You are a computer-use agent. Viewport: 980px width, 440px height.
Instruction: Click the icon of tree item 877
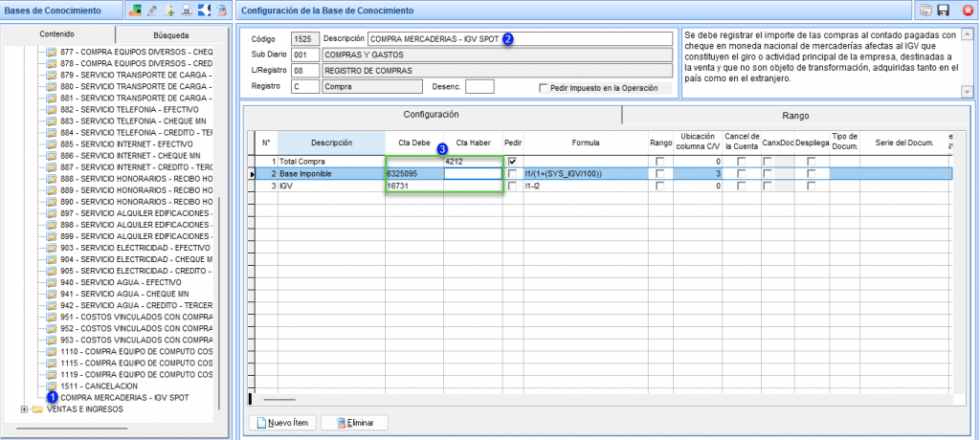pyautogui.click(x=52, y=52)
